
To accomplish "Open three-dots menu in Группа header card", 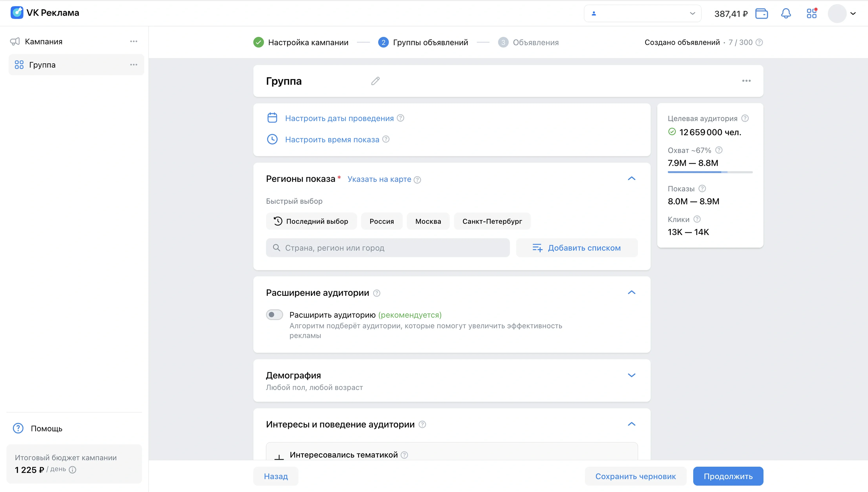I will coord(746,81).
